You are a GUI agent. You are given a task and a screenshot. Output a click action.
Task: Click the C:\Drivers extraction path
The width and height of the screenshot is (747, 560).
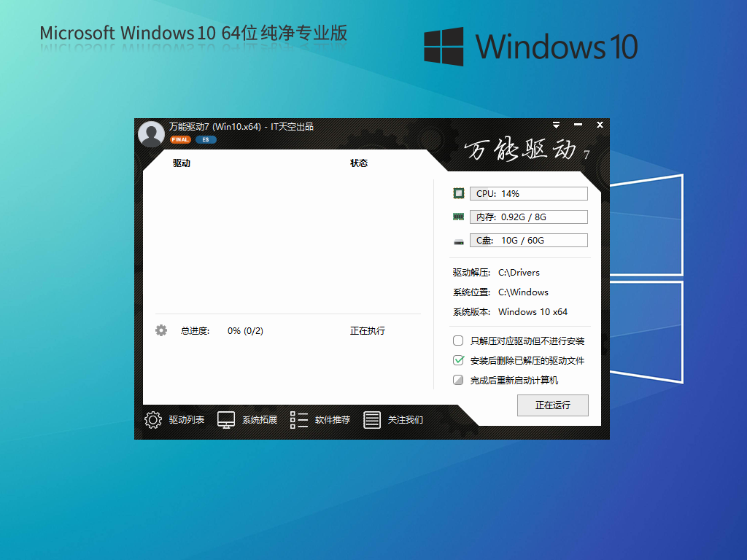point(519,273)
